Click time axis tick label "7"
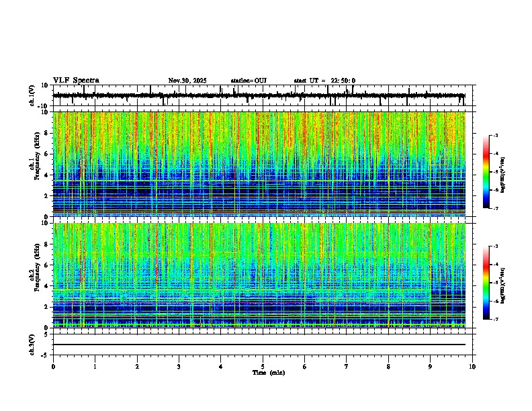Screen dimensions: 532x411 coord(347,367)
